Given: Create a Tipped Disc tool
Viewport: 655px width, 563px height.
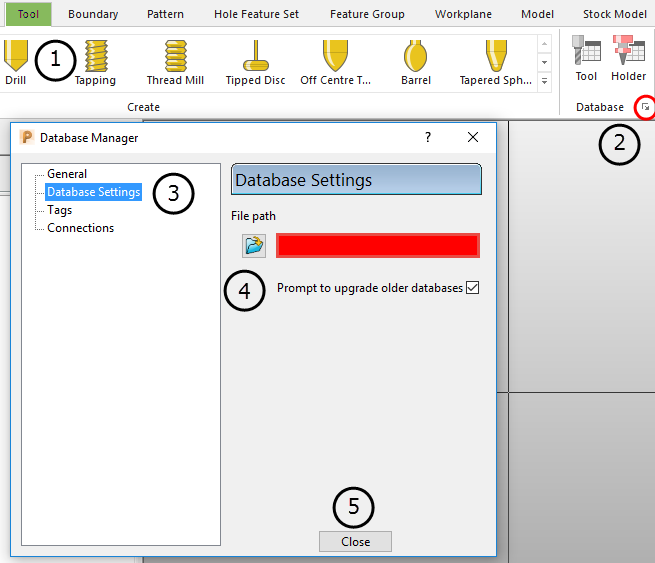Looking at the screenshot, I should click(256, 62).
